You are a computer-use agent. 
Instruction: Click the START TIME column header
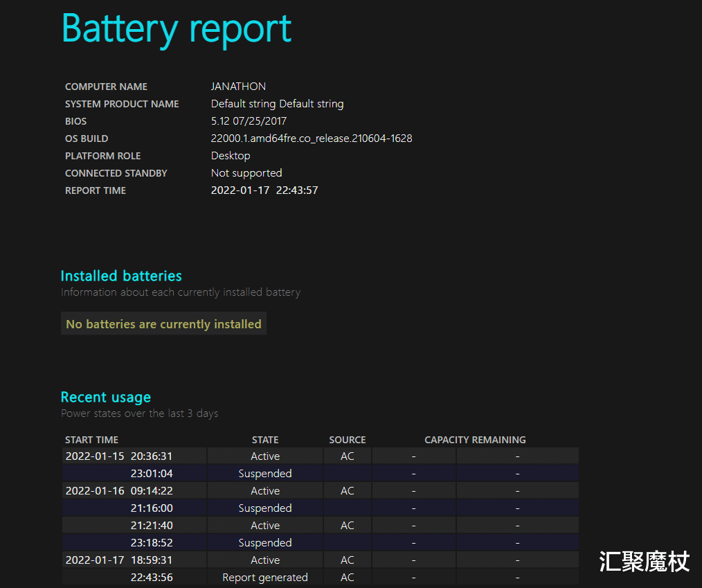pyautogui.click(x=91, y=440)
